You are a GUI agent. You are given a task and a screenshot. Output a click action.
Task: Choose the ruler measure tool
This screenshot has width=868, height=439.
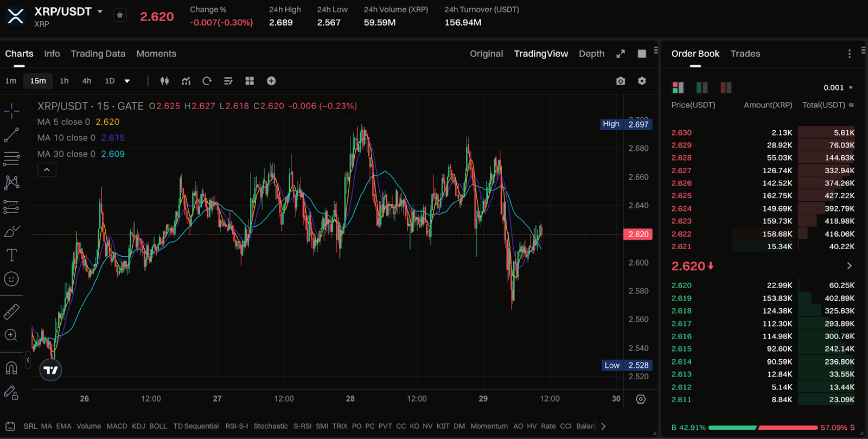(x=11, y=311)
